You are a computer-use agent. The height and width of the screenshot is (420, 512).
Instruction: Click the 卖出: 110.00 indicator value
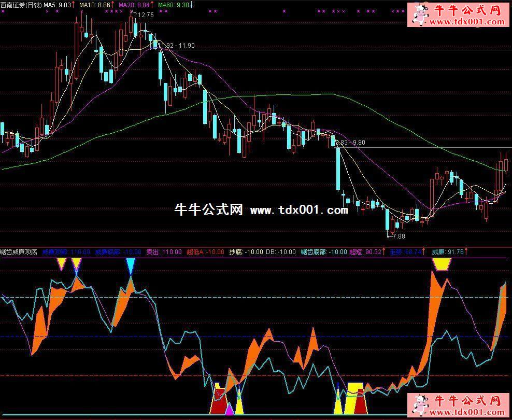pyautogui.click(x=164, y=252)
